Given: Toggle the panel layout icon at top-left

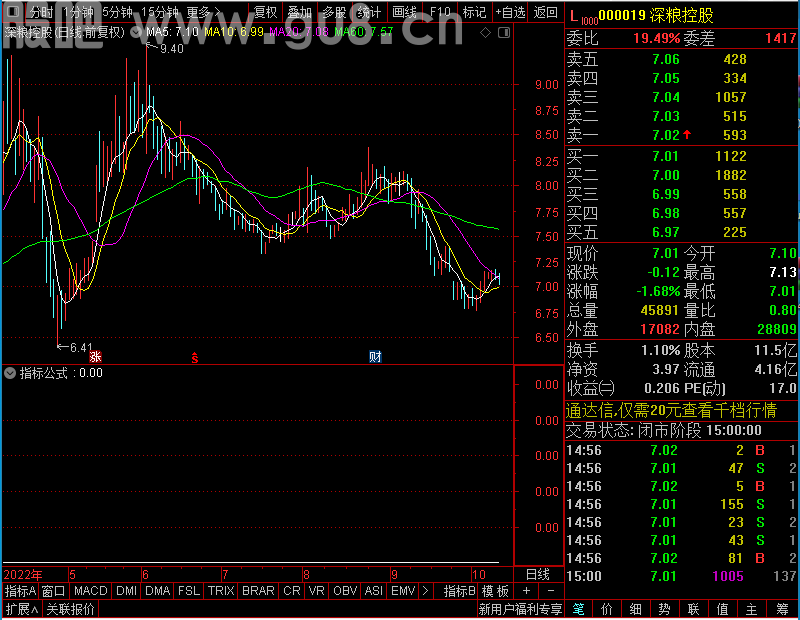Looking at the screenshot, I should 14,11.
